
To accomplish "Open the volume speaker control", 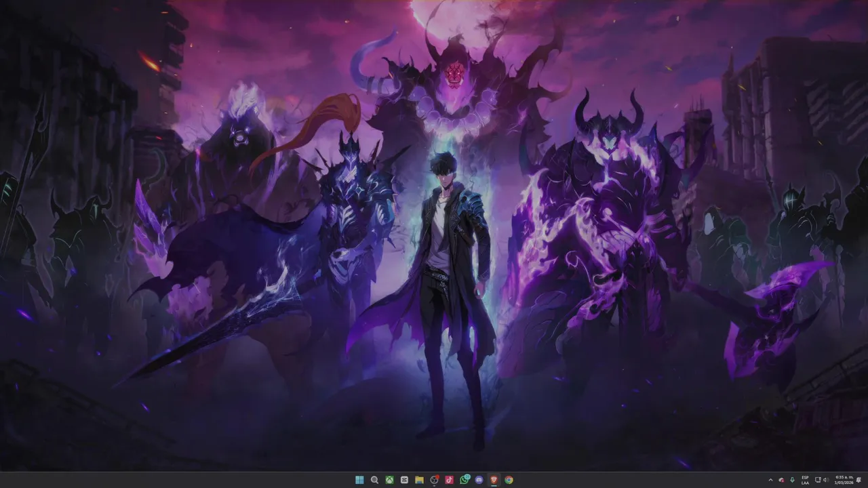I will point(826,480).
